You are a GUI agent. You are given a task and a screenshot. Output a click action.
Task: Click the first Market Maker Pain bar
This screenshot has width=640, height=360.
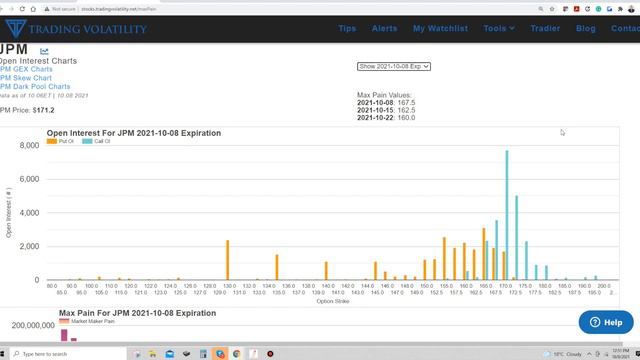click(64, 335)
